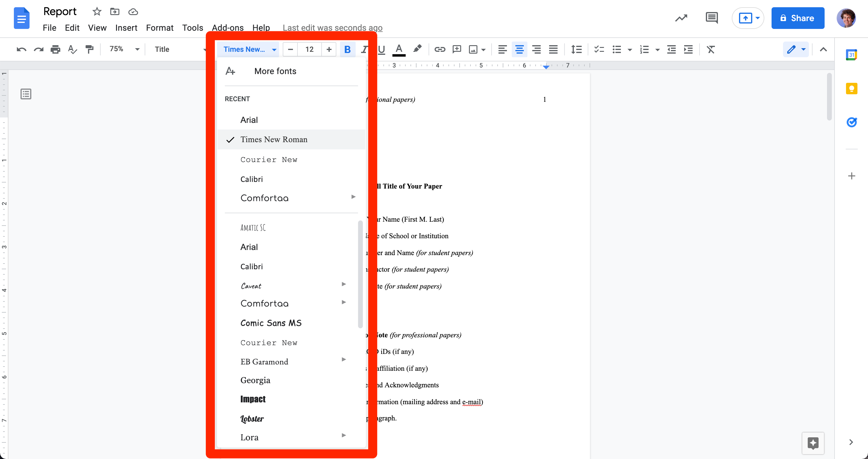Click the text highlight color icon
The width and height of the screenshot is (868, 459).
pyautogui.click(x=417, y=49)
